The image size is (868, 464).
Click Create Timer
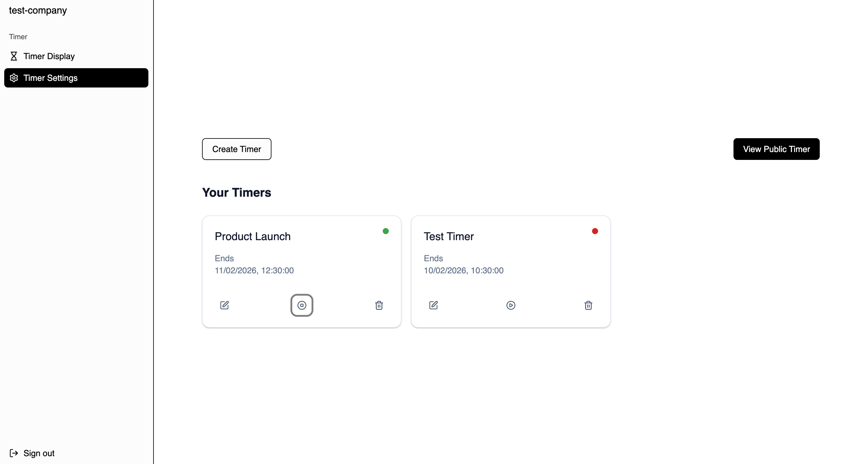(236, 149)
